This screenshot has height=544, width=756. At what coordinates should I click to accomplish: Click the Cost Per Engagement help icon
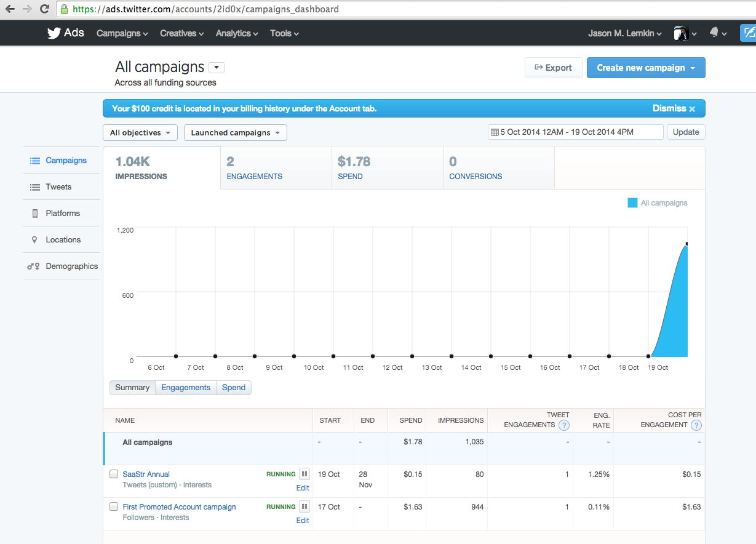tap(696, 425)
